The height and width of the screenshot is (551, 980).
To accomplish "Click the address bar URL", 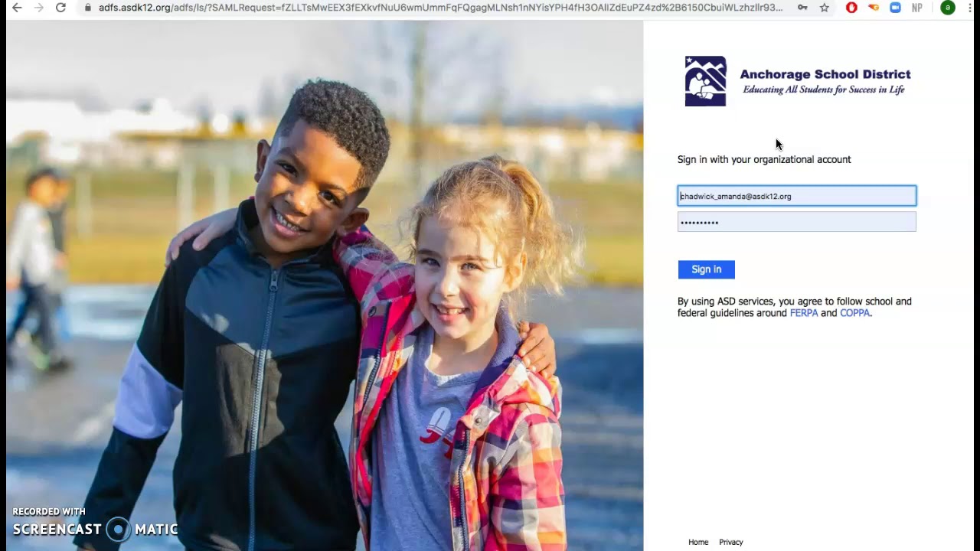I will (440, 8).
